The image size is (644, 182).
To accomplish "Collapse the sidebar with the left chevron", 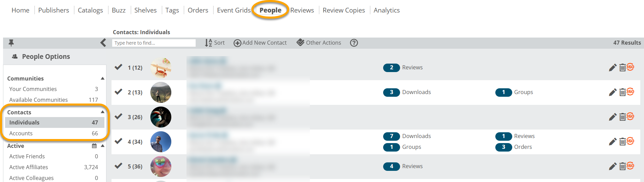I will pyautogui.click(x=103, y=43).
